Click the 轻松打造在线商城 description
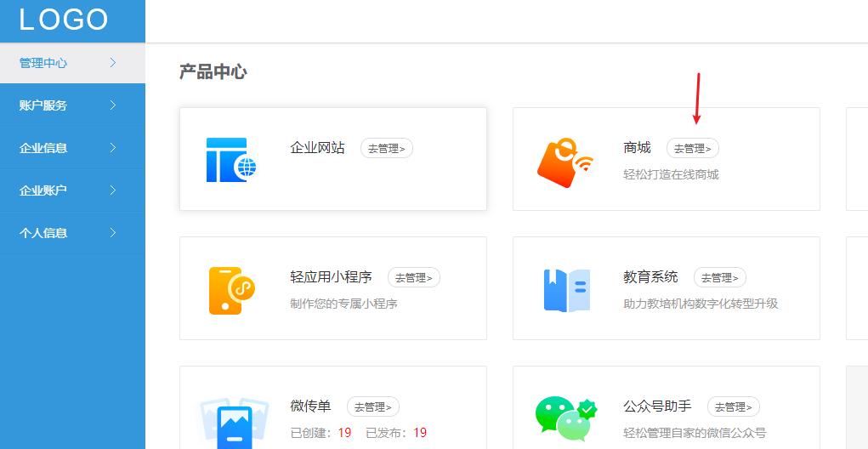 671,174
